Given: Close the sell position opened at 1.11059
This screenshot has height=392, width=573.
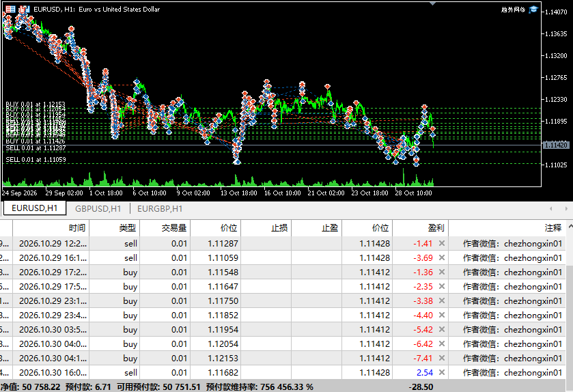Looking at the screenshot, I should (x=441, y=257).
